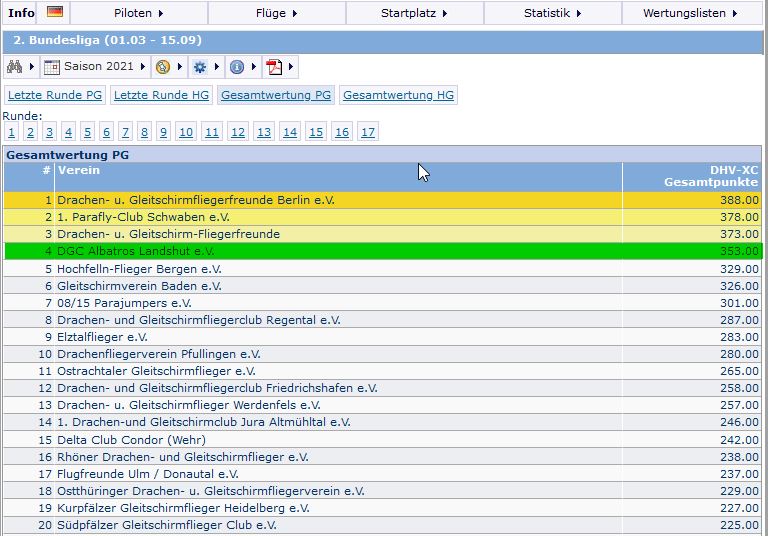Expand the arrow beside the PDF icon
Screen dimensions: 768x536
pyautogui.click(x=290, y=67)
